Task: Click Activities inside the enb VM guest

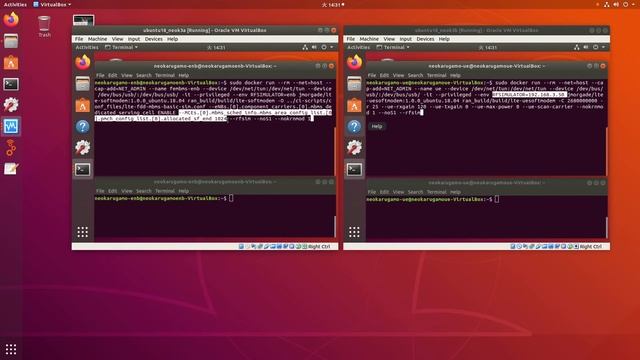Action: coord(87,47)
